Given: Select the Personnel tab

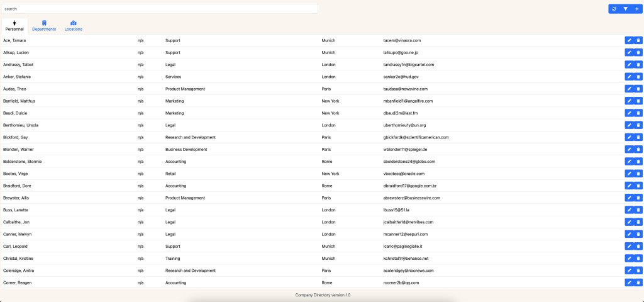Looking at the screenshot, I should pyautogui.click(x=14, y=26).
